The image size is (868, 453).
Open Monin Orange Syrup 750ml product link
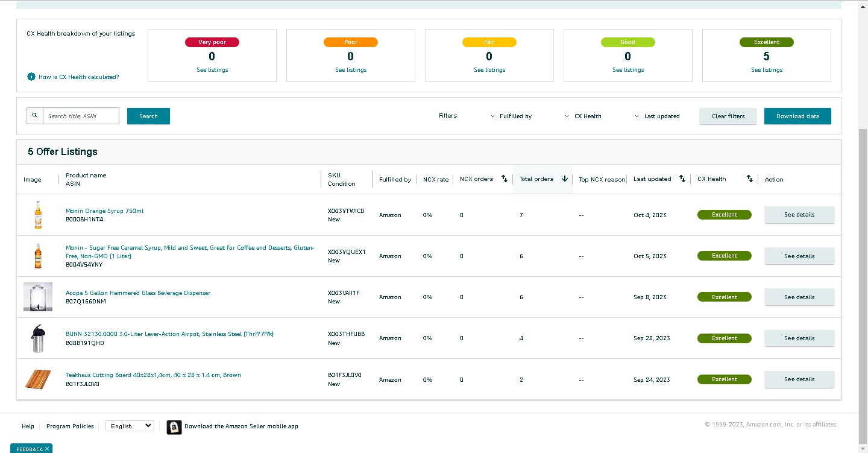click(x=104, y=211)
